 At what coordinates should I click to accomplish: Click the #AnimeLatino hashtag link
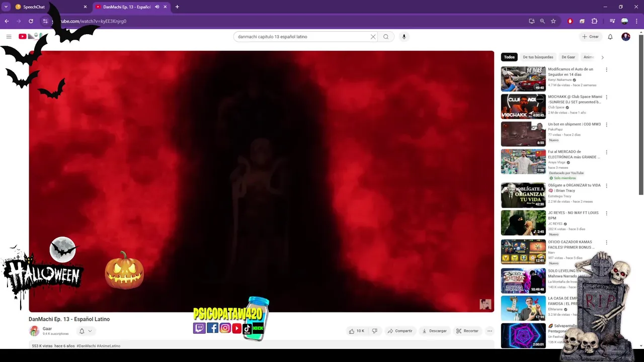[109, 346]
